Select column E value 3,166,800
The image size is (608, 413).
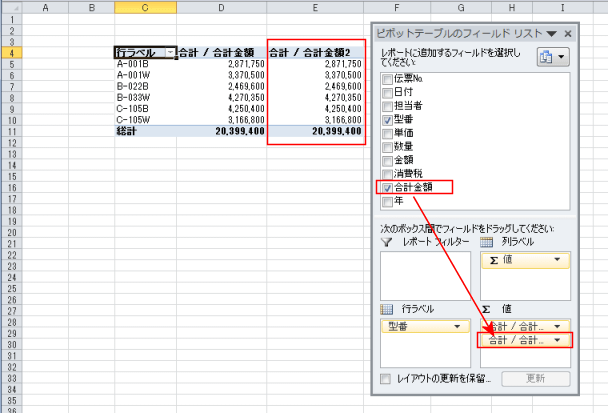coord(315,120)
